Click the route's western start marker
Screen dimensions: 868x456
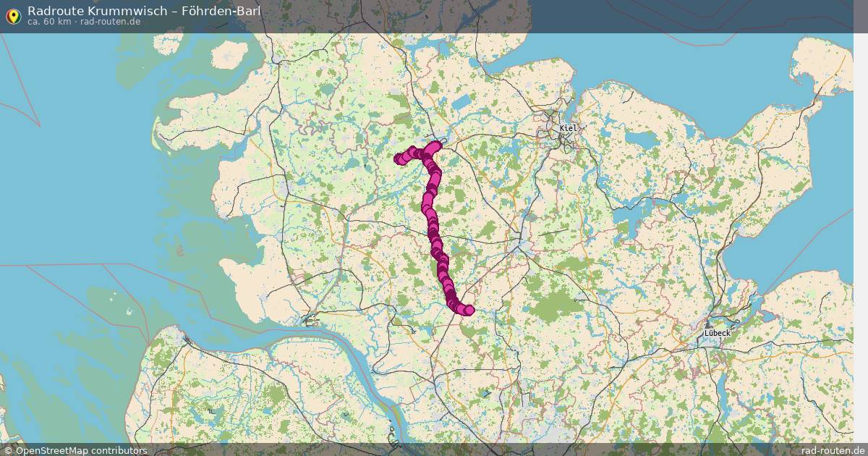(399, 159)
